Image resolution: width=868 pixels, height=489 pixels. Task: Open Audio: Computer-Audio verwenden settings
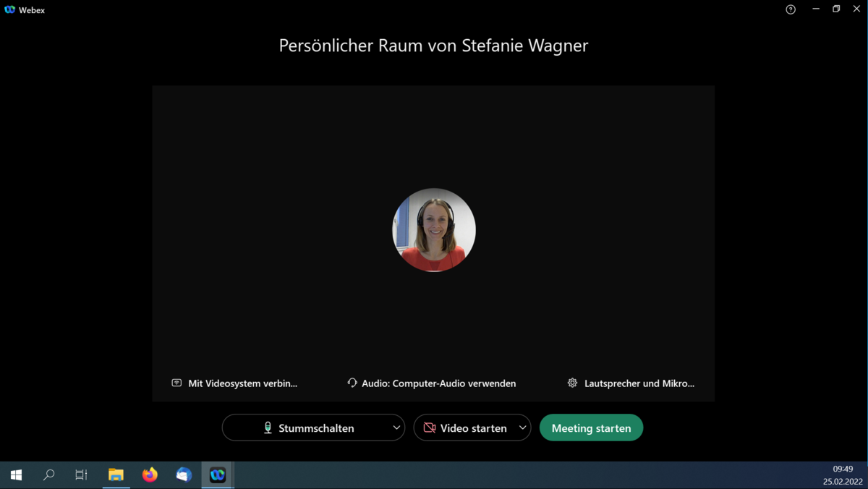pos(431,383)
